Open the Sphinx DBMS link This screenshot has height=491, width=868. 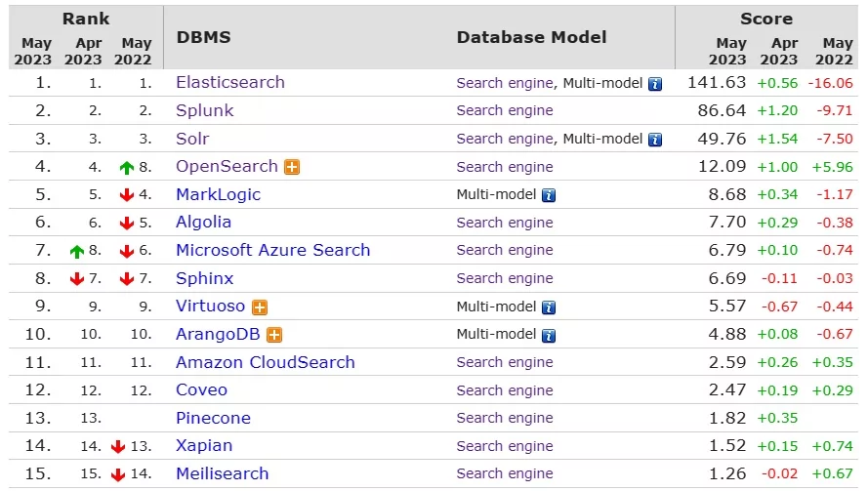pyautogui.click(x=205, y=278)
